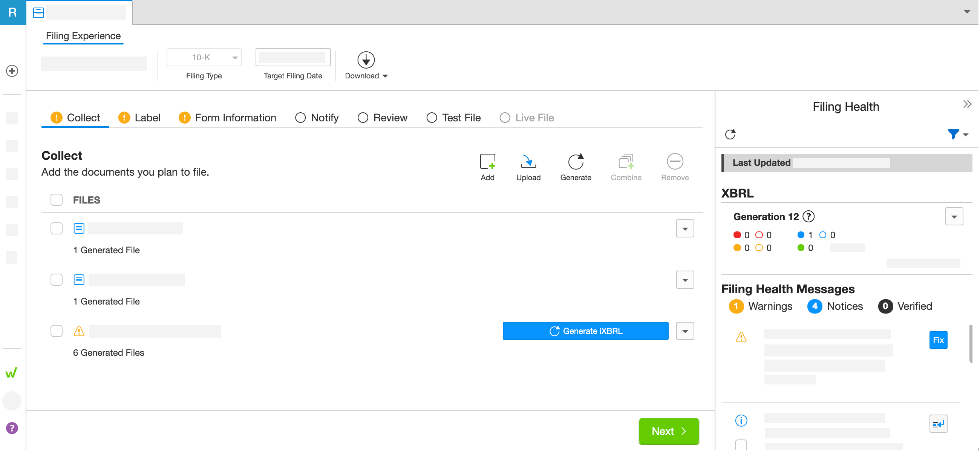980x450 pixels.
Task: Open dropdown next to Generate iXBRL
Action: pos(685,331)
